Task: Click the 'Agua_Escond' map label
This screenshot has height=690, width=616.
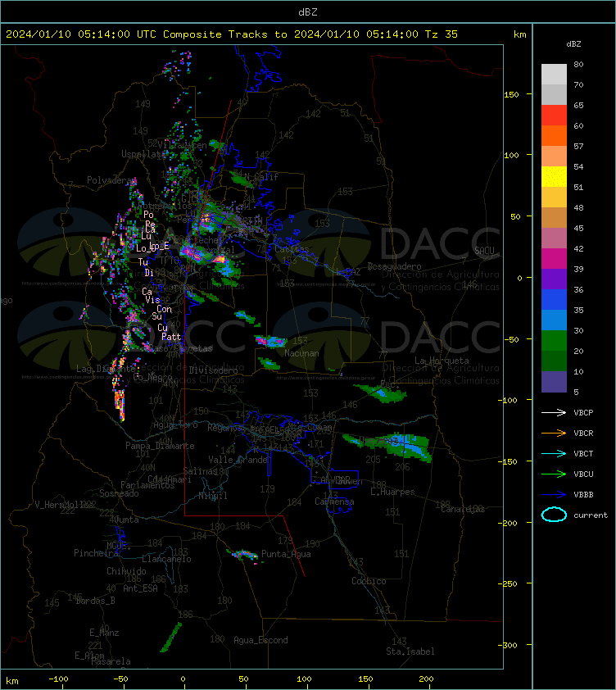Action: [x=260, y=640]
